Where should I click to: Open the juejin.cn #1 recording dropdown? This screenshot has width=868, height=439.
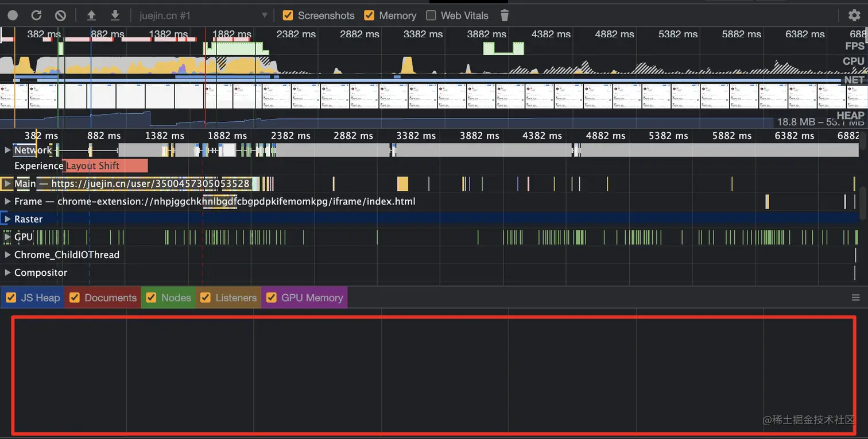click(x=203, y=16)
